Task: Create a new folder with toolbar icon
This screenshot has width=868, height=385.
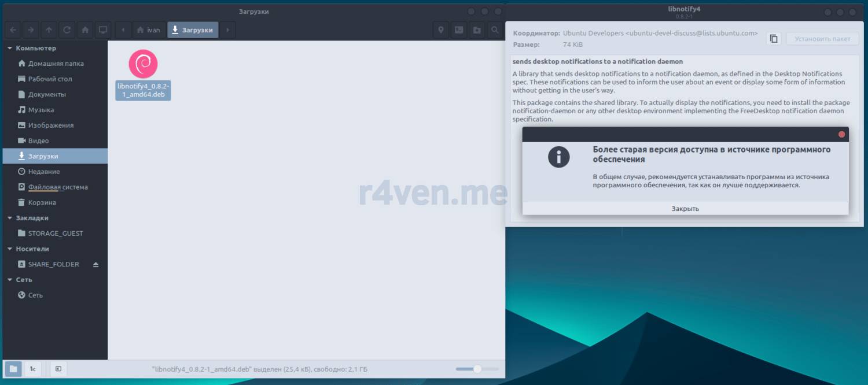Action: pos(477,30)
